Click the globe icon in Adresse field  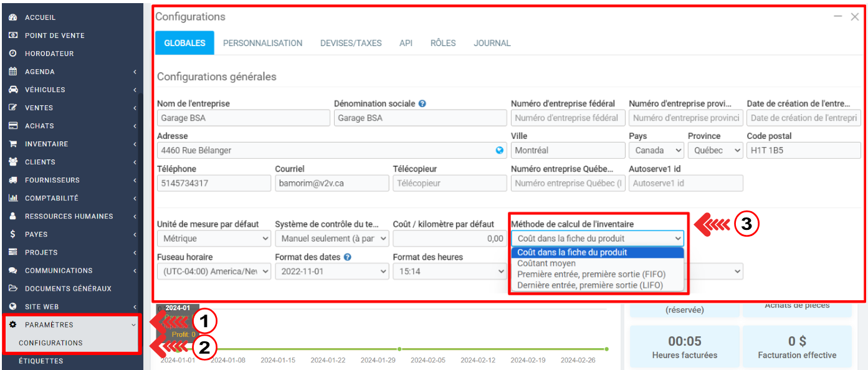click(499, 150)
